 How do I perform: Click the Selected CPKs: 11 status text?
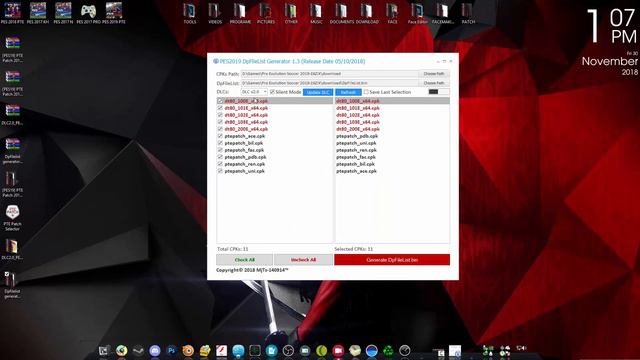tap(353, 249)
